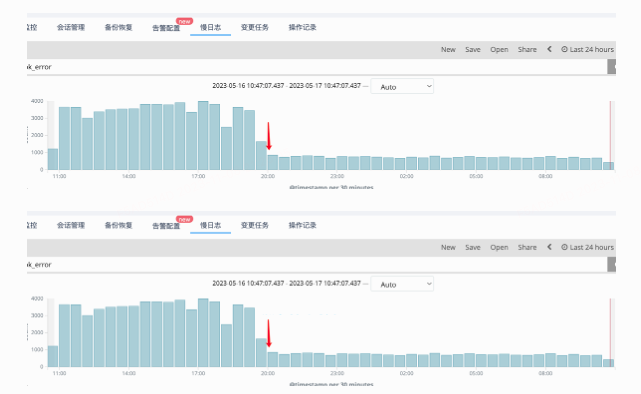Open Last 24 hours time picker, upper panel

[x=587, y=49]
